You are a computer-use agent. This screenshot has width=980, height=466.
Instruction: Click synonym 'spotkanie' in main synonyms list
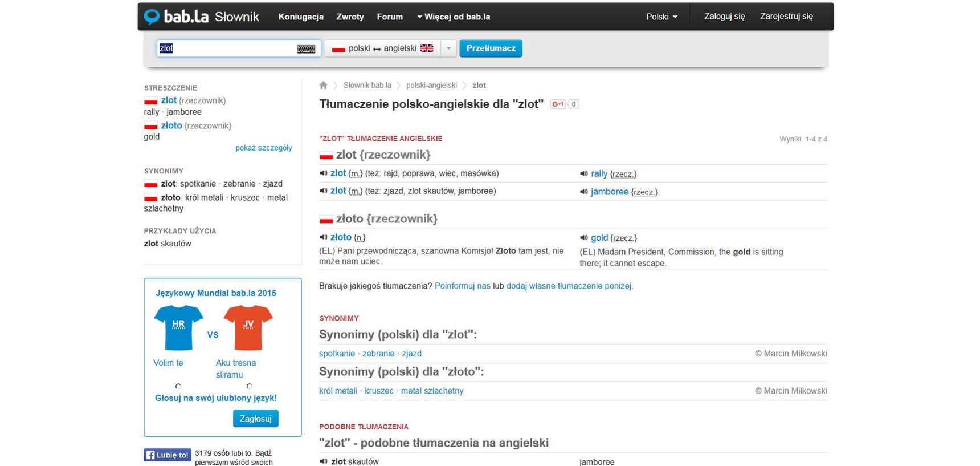point(337,354)
